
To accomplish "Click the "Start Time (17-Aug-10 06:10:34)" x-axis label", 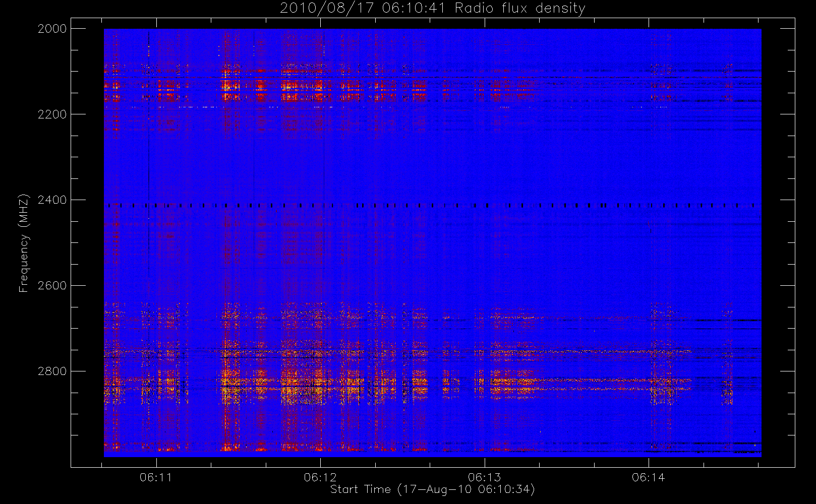I will pos(432,489).
